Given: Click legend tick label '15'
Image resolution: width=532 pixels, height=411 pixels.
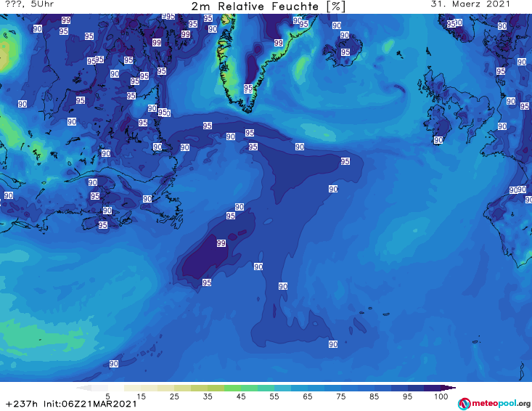Looking at the screenshot, I should 141,396.
